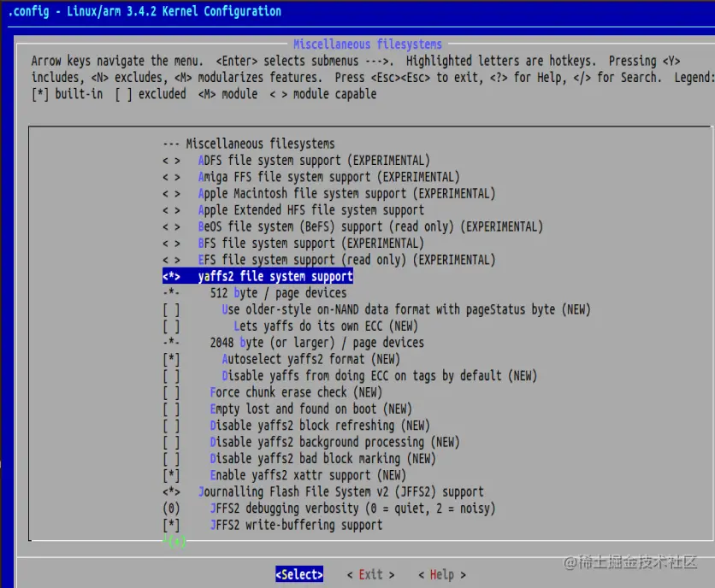Click the Select button at bottom
This screenshot has height=588, width=715.
point(299,574)
